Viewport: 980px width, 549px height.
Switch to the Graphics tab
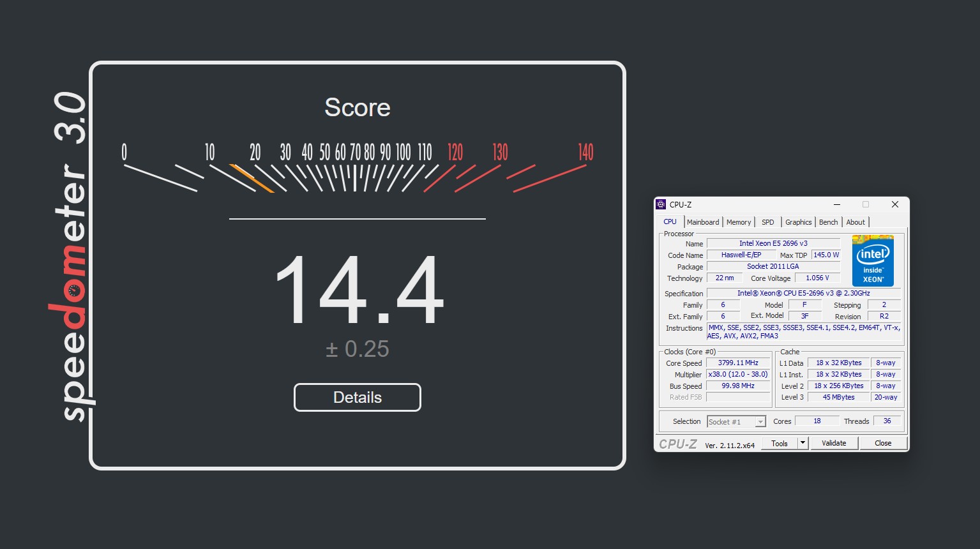pos(798,222)
